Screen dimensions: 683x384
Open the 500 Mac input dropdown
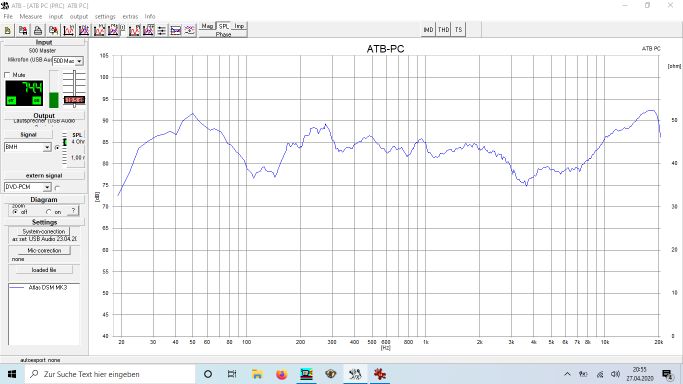(x=68, y=61)
